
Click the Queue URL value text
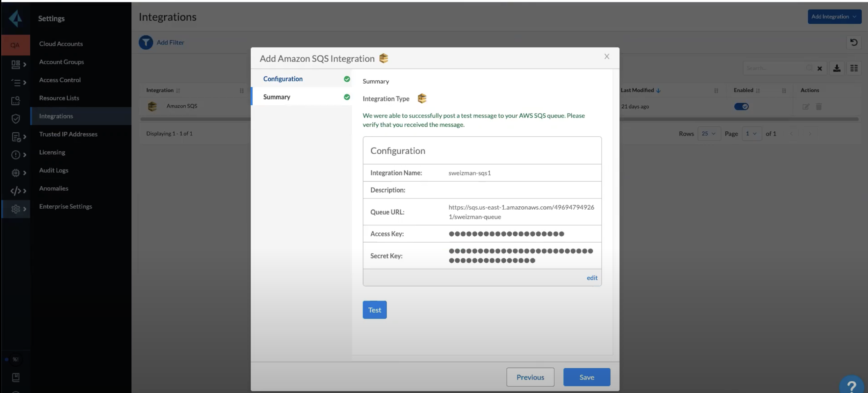tap(521, 212)
